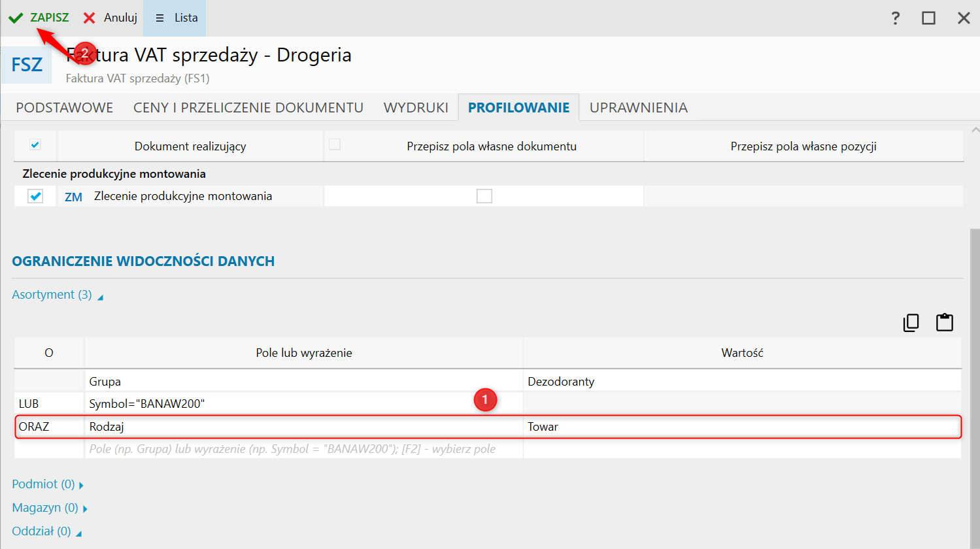Toggle the Dokument realizujący header checkbox

click(35, 145)
